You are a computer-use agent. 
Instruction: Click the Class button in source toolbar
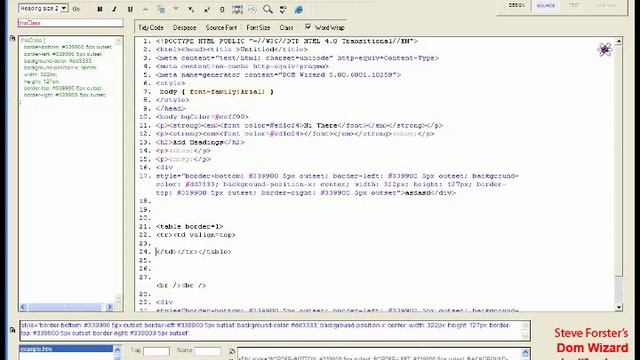pyautogui.click(x=286, y=27)
